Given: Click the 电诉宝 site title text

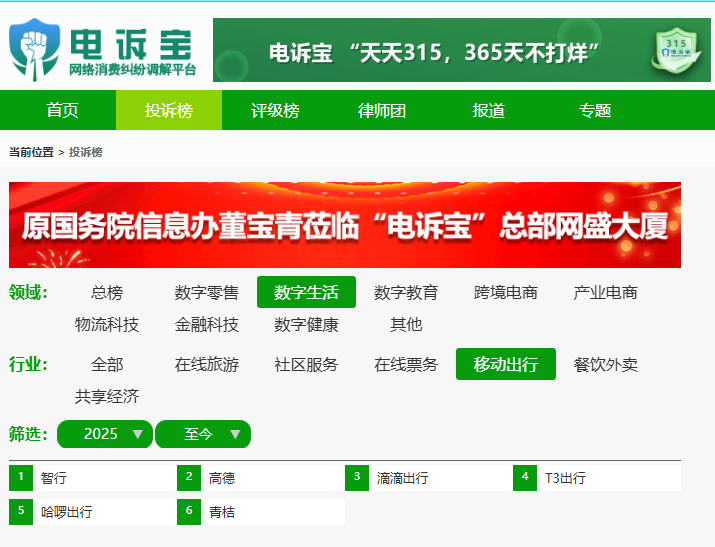Looking at the screenshot, I should (x=131, y=44).
